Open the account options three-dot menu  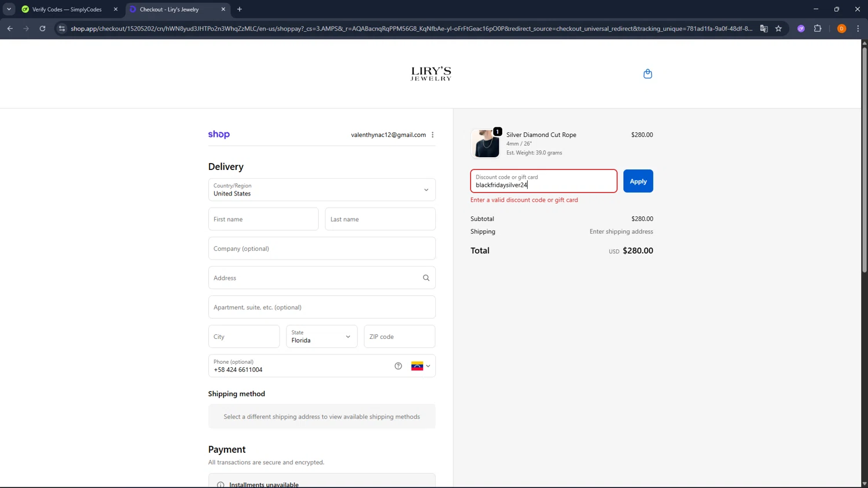(x=432, y=135)
